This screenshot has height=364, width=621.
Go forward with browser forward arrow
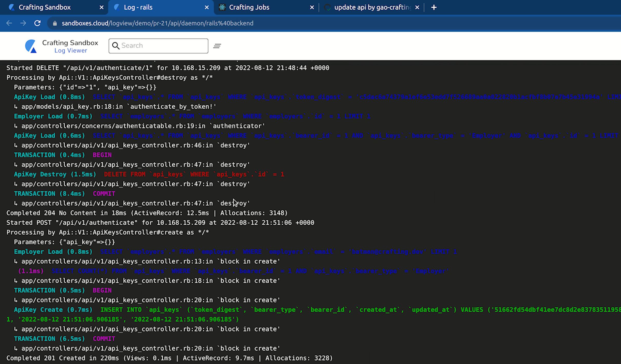(23, 23)
